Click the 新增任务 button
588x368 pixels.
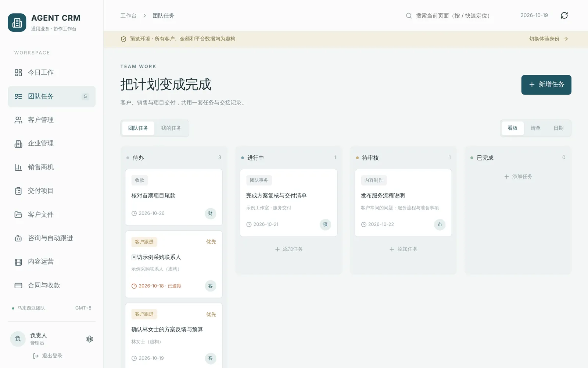(546, 85)
